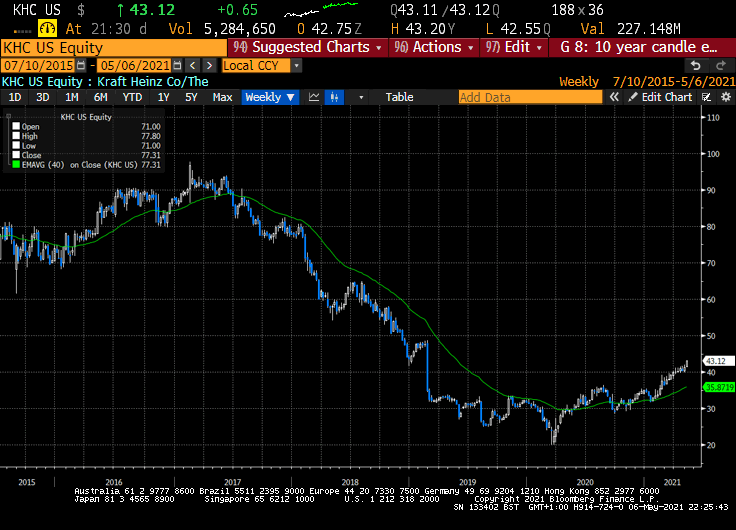Click the L 42.55 low value

(x=517, y=29)
